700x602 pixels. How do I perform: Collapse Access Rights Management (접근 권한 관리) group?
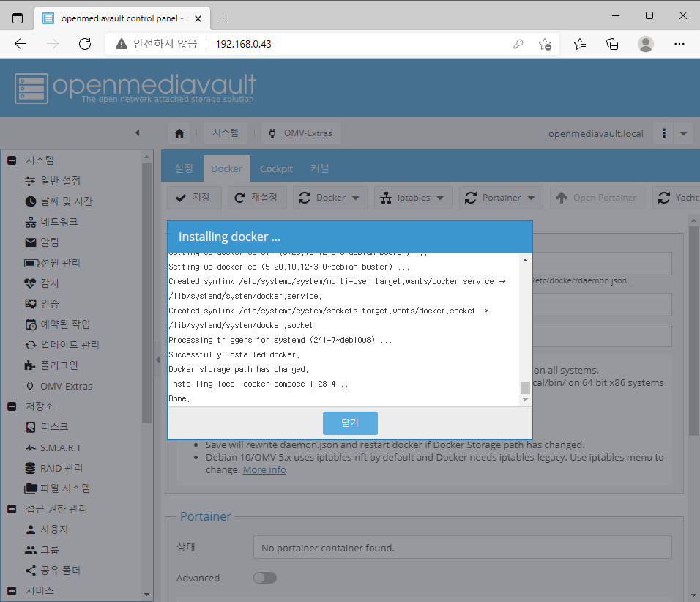12,509
